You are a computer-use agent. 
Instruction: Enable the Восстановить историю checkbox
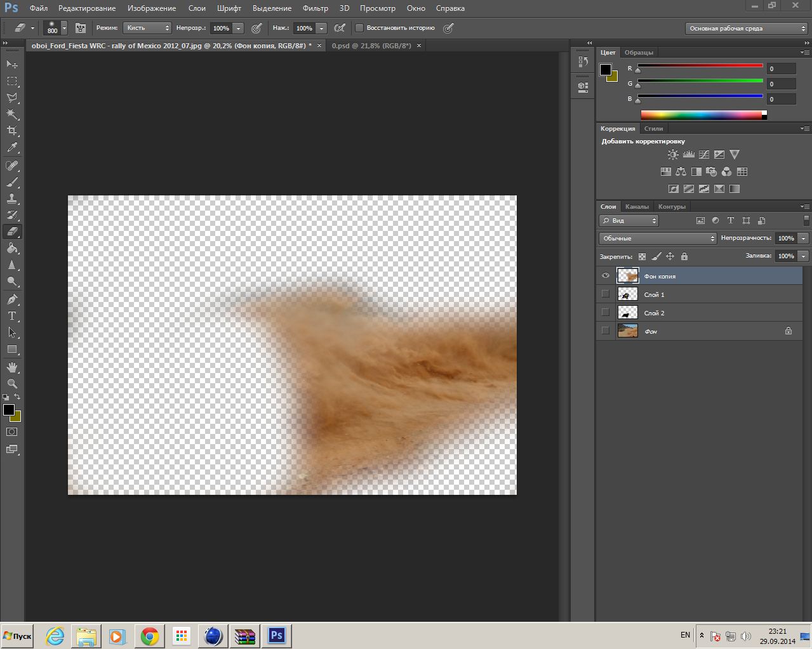pyautogui.click(x=359, y=28)
